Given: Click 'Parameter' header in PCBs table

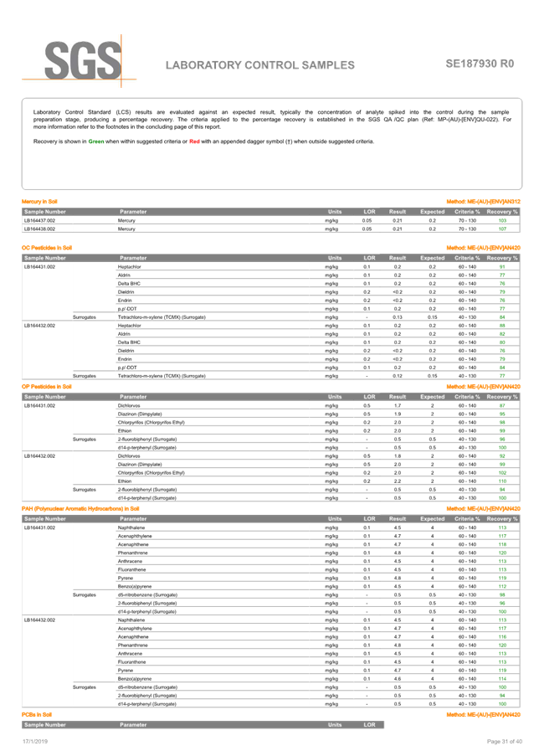Looking at the screenshot, I should 133,725.
